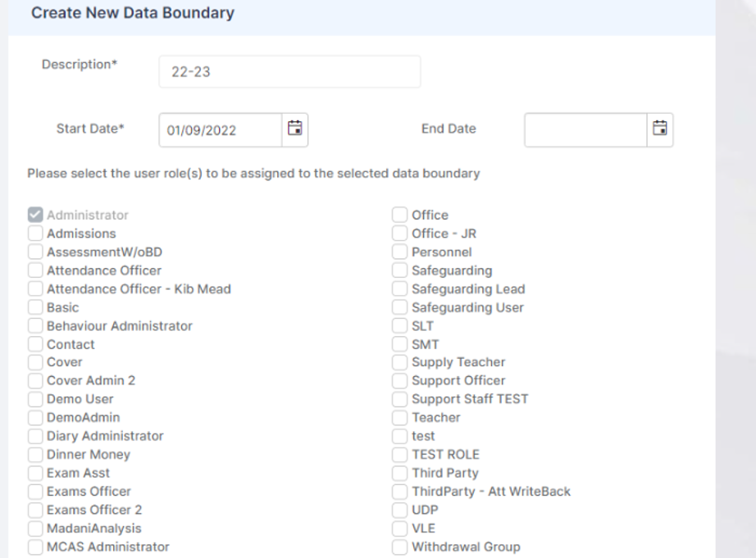The height and width of the screenshot is (558, 756).
Task: Click the End Date input field
Action: tap(585, 129)
